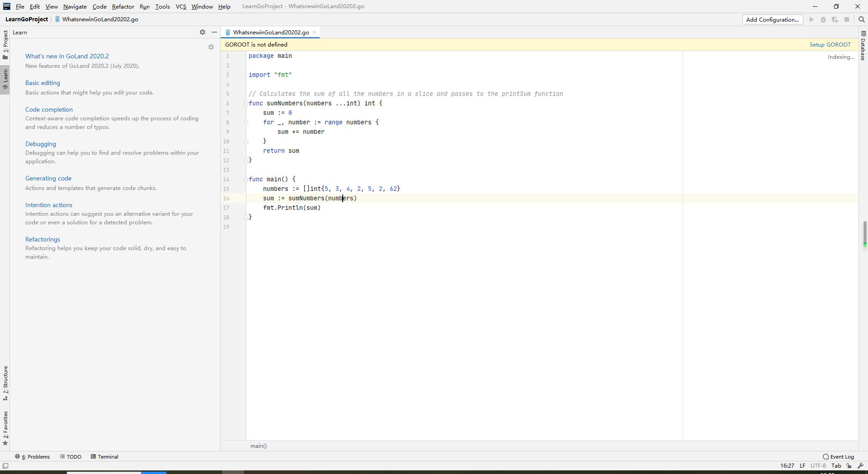Click the wrench inspections icon in status bar
This screenshot has width=868, height=474.
click(861, 466)
